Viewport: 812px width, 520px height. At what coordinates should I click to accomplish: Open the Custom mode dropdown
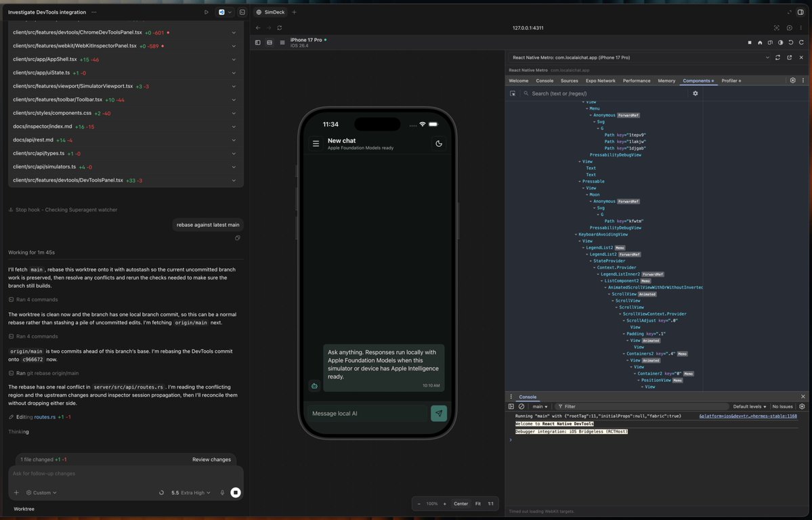[41, 492]
